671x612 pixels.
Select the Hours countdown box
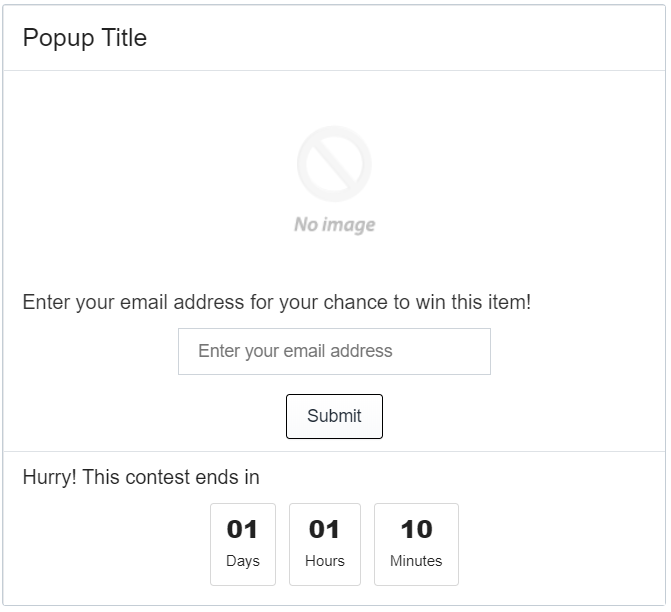point(324,544)
